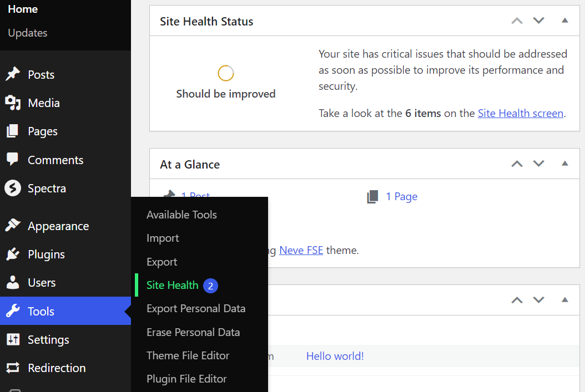Image resolution: width=585 pixels, height=392 pixels.
Task: Select the Posts pin icon
Action: [14, 74]
